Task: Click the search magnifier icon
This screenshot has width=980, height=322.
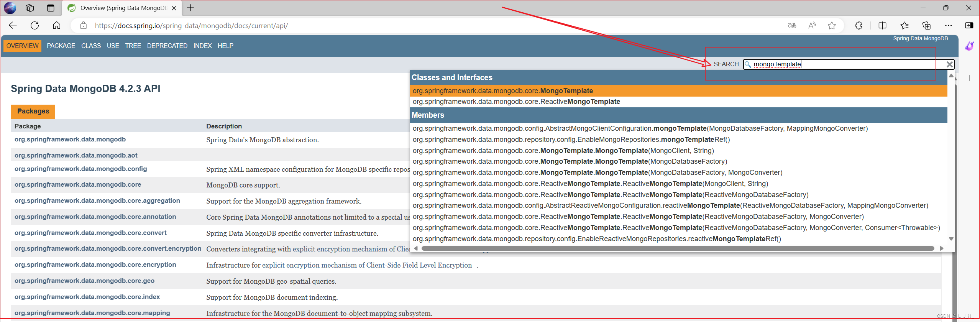Action: [748, 64]
